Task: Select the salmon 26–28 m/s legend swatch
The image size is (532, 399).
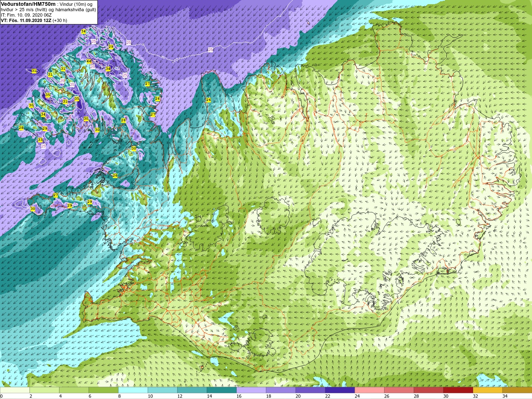Action: (x=399, y=390)
